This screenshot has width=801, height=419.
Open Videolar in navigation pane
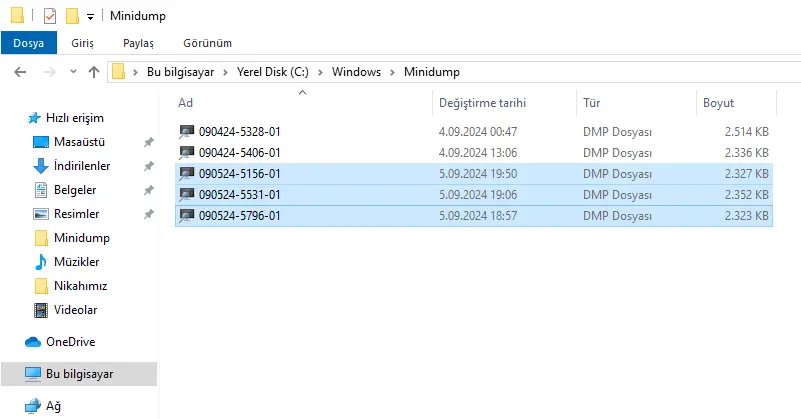pyautogui.click(x=76, y=310)
